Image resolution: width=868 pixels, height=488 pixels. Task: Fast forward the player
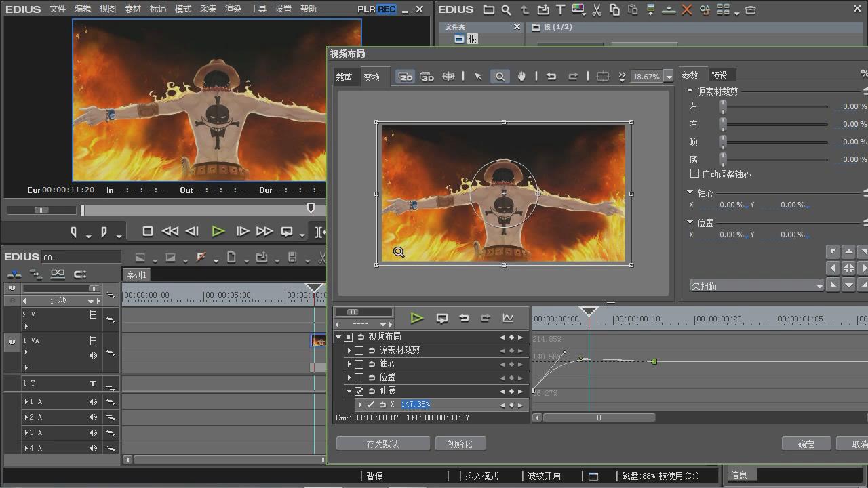[x=264, y=231]
